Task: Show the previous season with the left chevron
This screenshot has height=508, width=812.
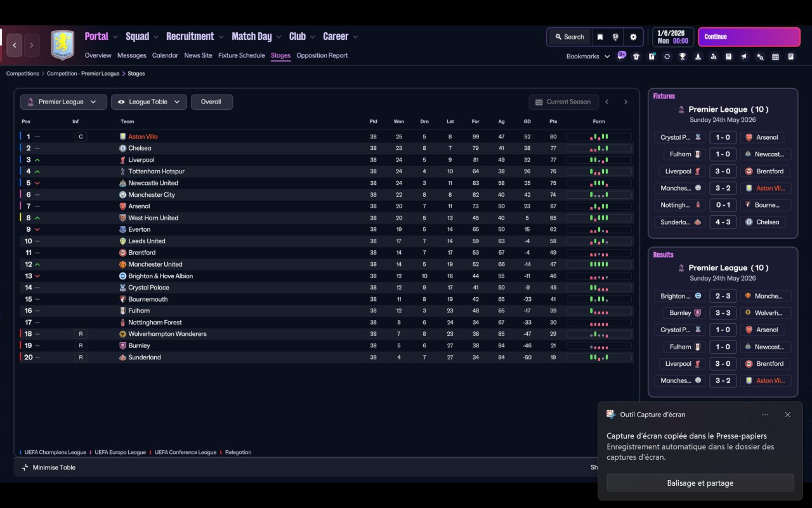Action: [607, 102]
